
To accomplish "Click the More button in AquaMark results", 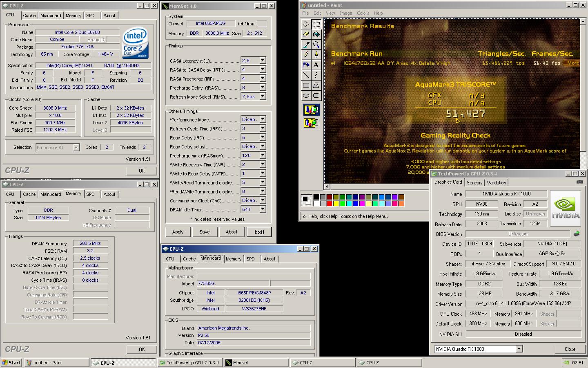I will click(571, 63).
